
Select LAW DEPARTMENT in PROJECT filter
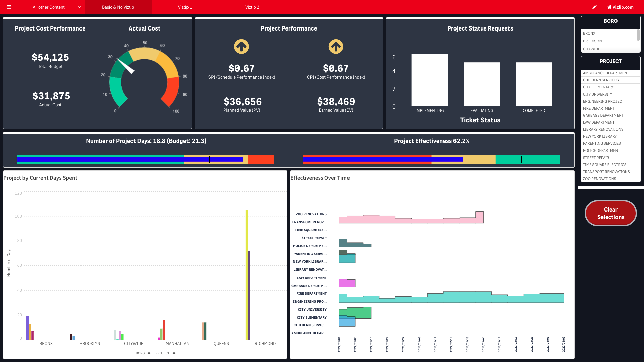tap(610, 122)
